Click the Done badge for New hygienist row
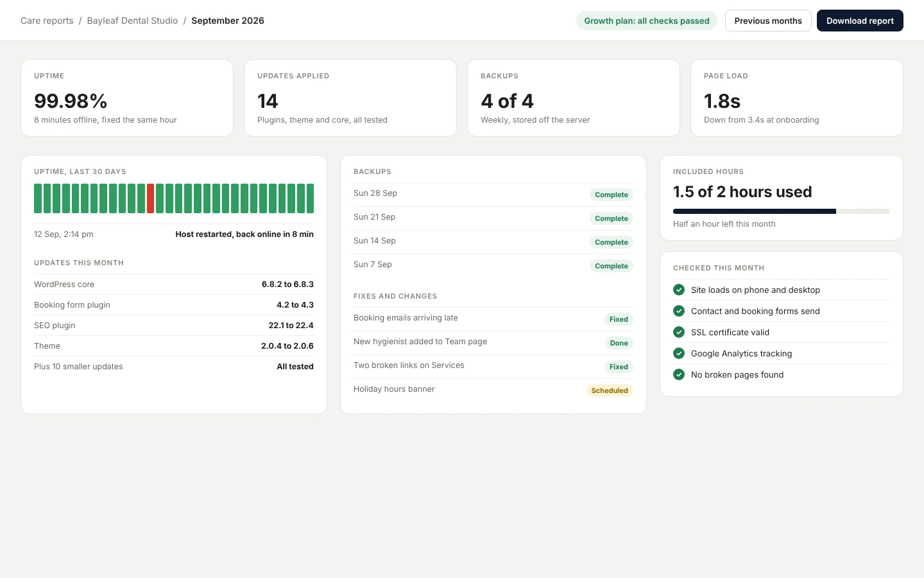The height and width of the screenshot is (578, 924). pos(619,343)
